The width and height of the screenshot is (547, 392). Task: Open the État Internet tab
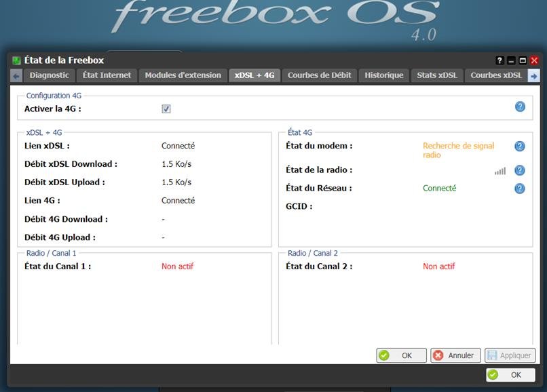point(107,75)
